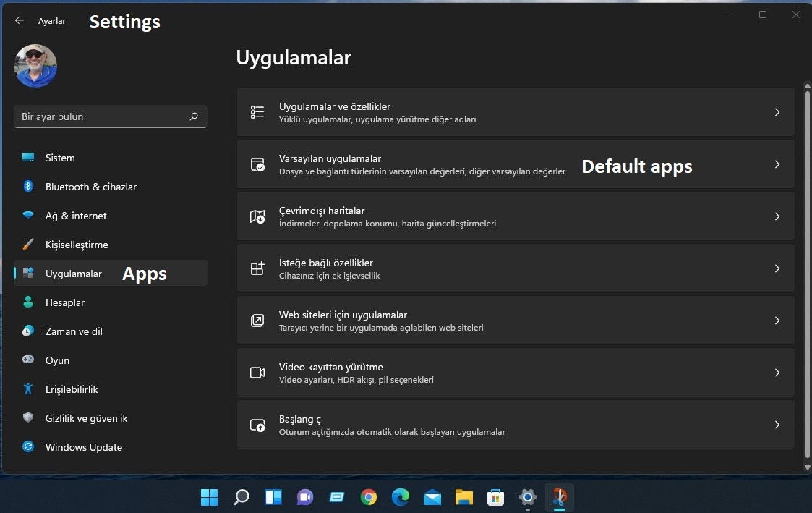Click the back arrow next to Ayarlar

[x=19, y=20]
